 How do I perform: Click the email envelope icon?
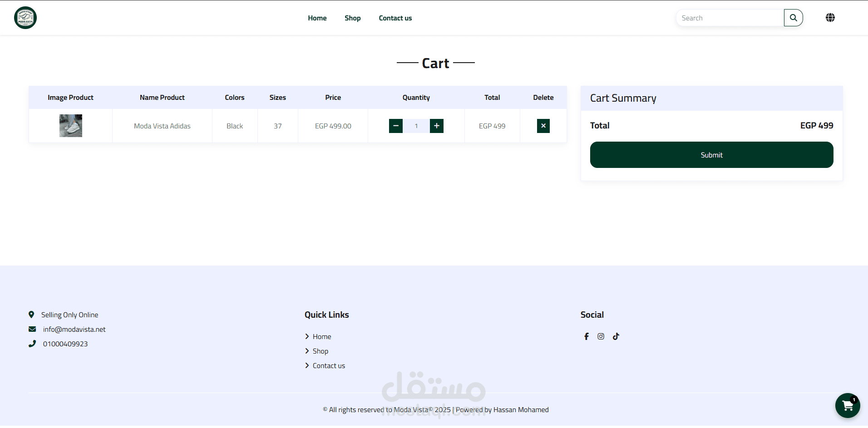pyautogui.click(x=32, y=329)
